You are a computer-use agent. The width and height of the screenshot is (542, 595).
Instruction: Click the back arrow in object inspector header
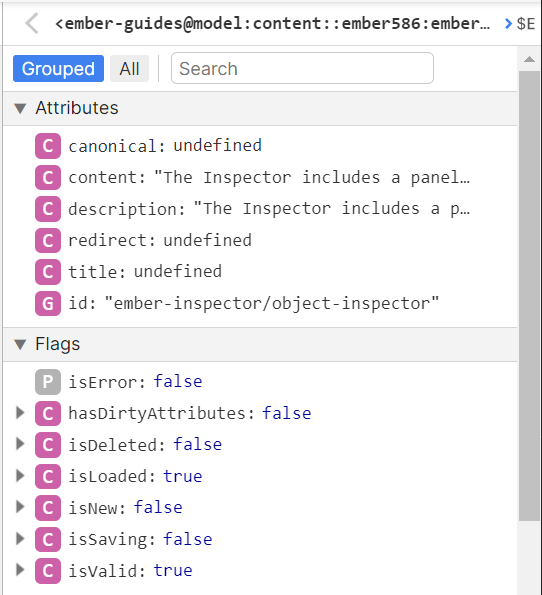[x=32, y=24]
